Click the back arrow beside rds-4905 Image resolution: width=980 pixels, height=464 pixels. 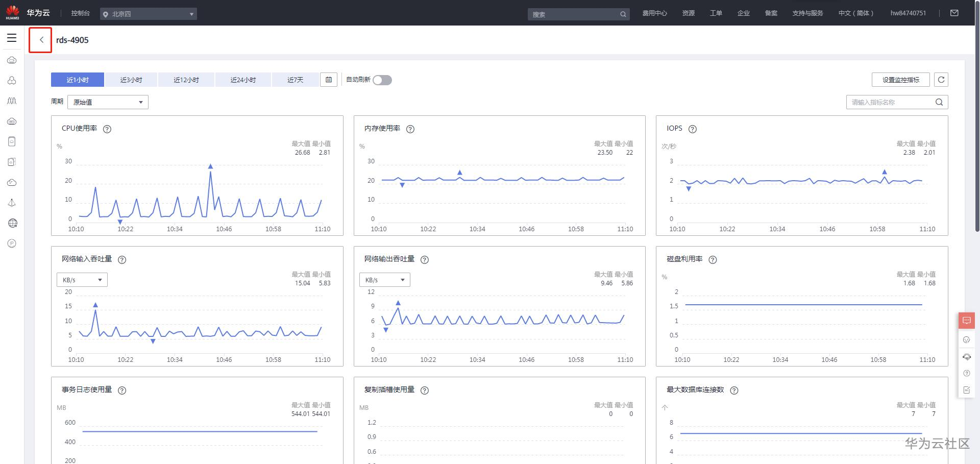pos(41,40)
